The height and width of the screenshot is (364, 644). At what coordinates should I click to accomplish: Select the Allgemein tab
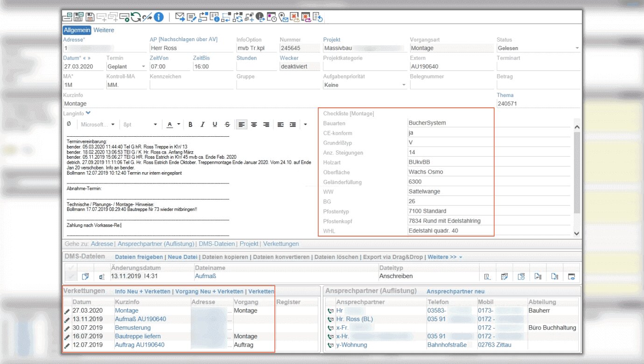pos(77,30)
